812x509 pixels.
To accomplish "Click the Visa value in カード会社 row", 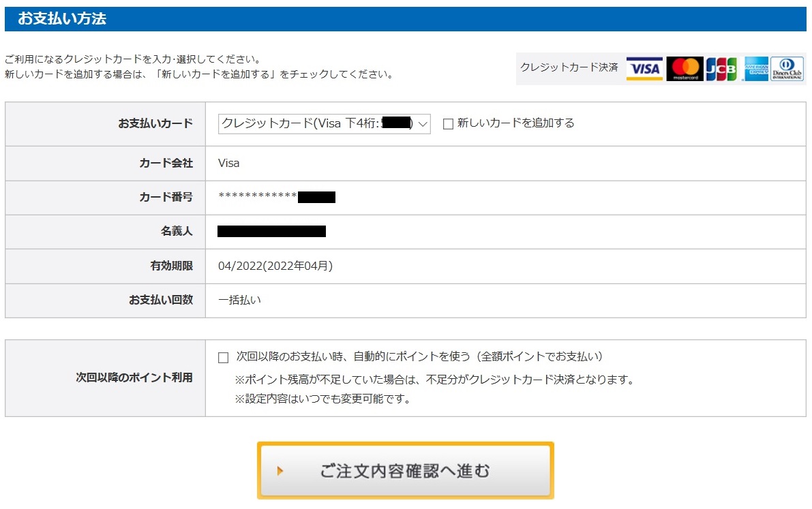I will click(228, 163).
